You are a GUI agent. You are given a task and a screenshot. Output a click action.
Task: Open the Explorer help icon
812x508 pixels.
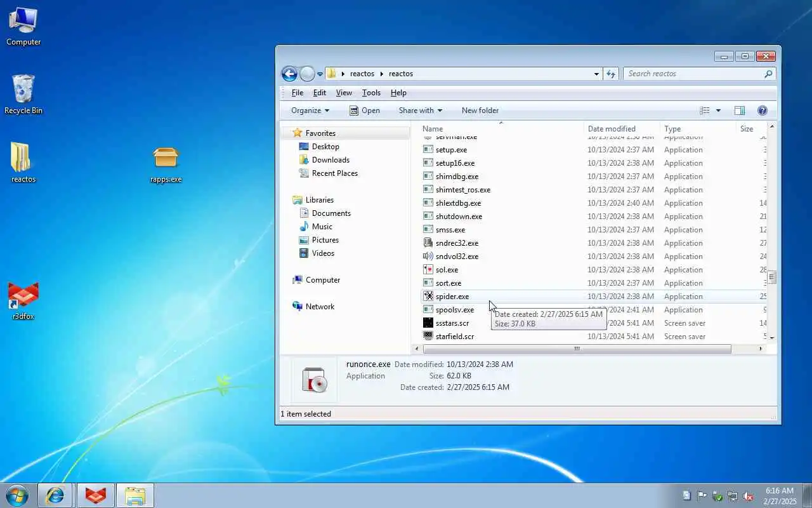click(x=763, y=110)
